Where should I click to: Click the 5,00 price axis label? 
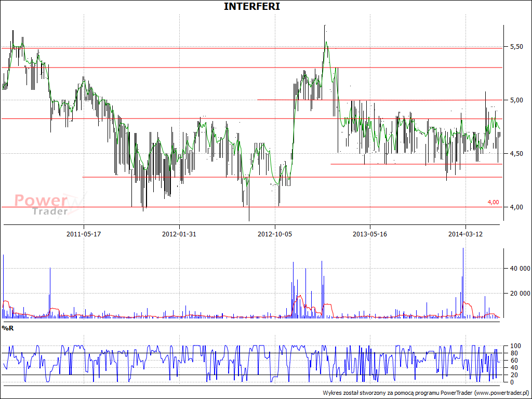coord(516,100)
